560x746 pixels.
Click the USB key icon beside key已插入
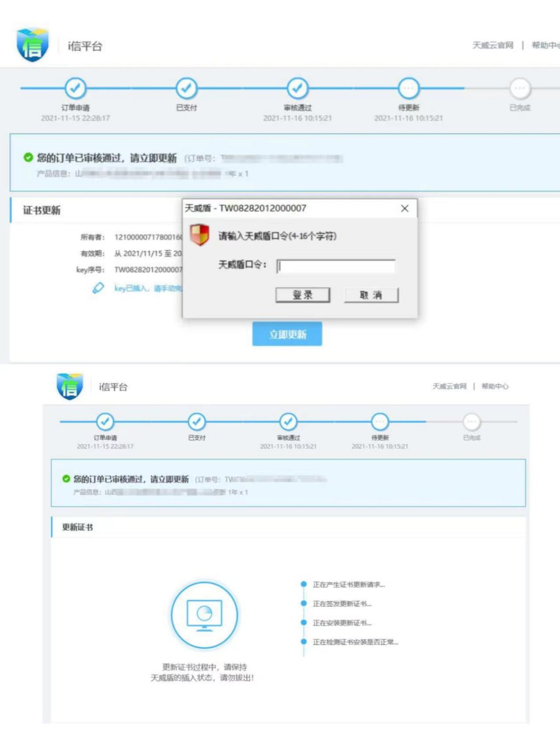click(x=98, y=288)
